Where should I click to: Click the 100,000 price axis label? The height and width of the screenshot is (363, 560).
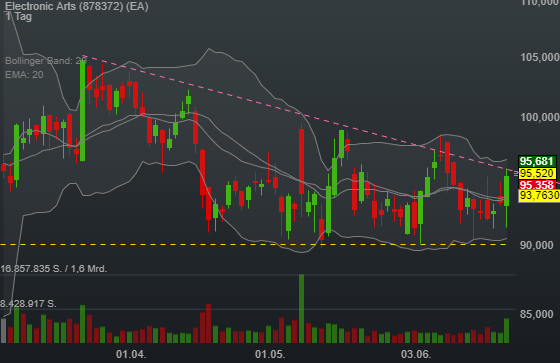pos(540,117)
